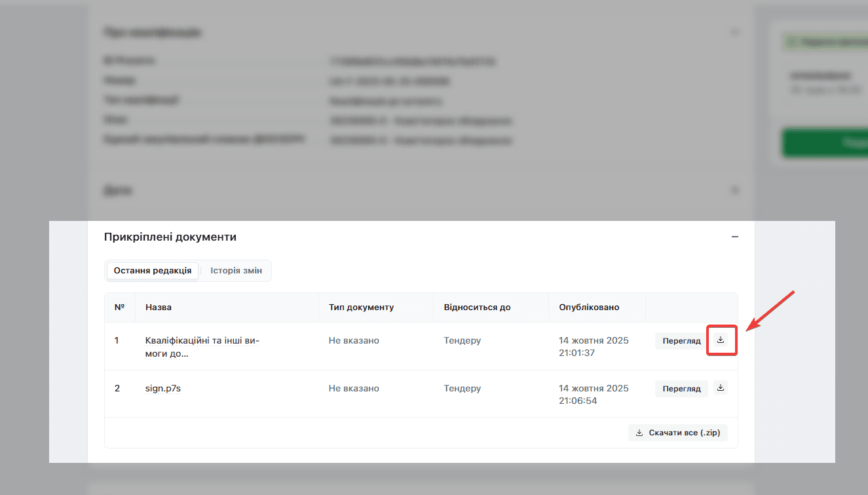Select the 'Кваліфікаційні та інші вимоги до…' name

coord(202,347)
